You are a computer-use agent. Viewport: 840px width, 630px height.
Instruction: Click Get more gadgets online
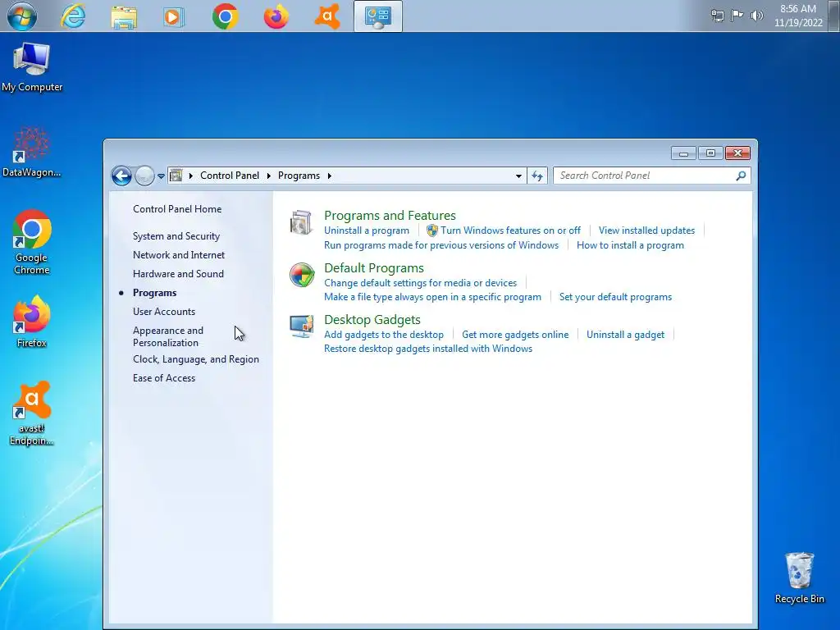(515, 335)
